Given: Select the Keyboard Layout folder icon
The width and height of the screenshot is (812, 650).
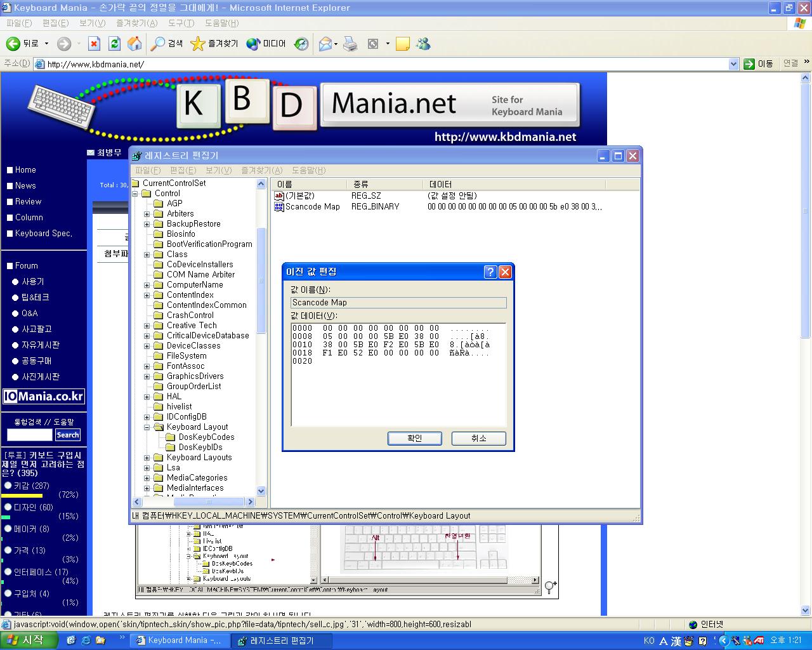Looking at the screenshot, I should click(159, 427).
